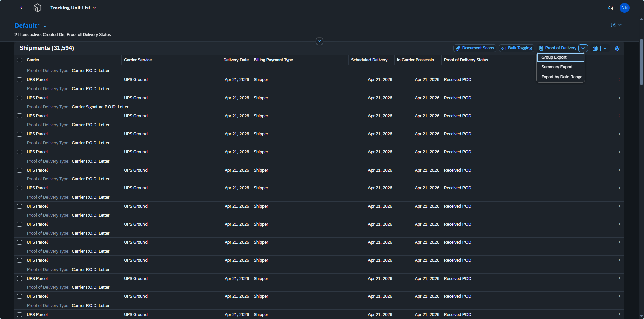The image size is (644, 319).
Task: Check the second UPS Parcel row checkbox
Action: (20, 98)
